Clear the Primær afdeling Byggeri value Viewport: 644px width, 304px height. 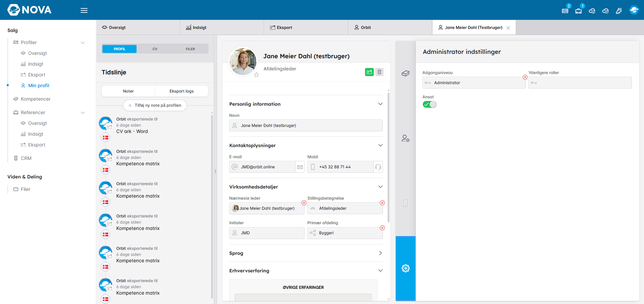(382, 228)
